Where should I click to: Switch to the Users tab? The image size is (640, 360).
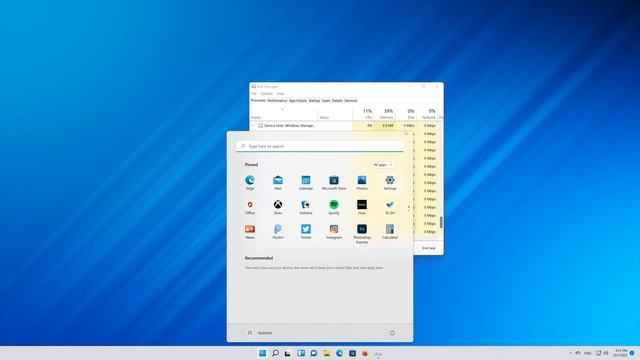[x=326, y=100]
